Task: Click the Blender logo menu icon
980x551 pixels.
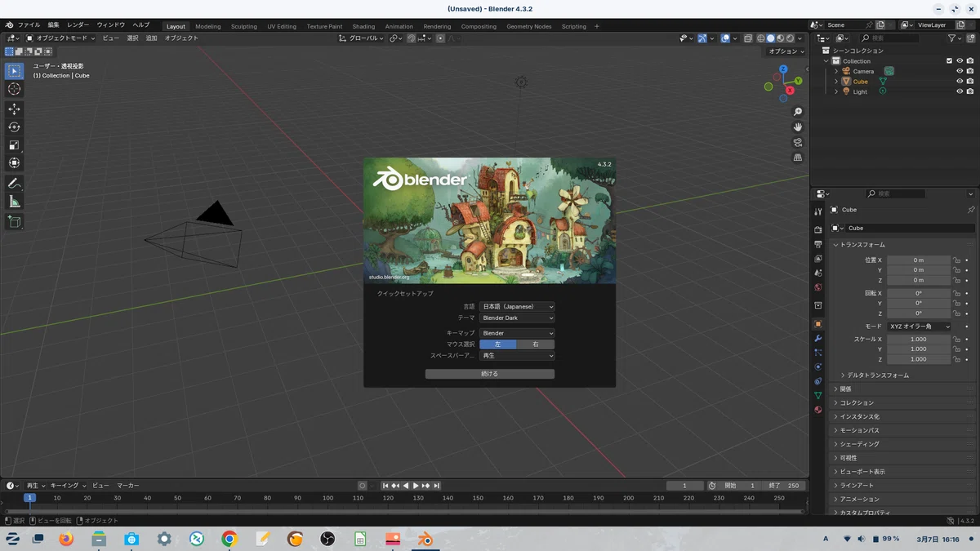Action: coord(9,25)
